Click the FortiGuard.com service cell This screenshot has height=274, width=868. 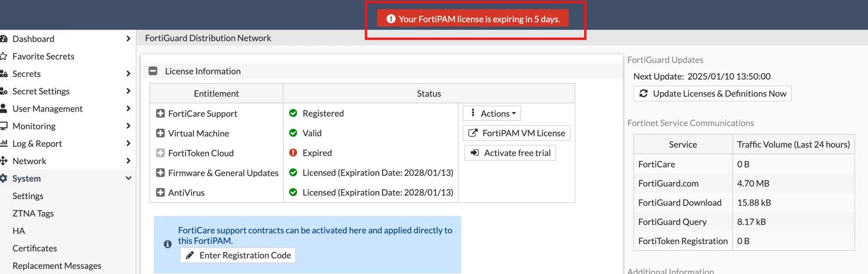tap(683, 183)
